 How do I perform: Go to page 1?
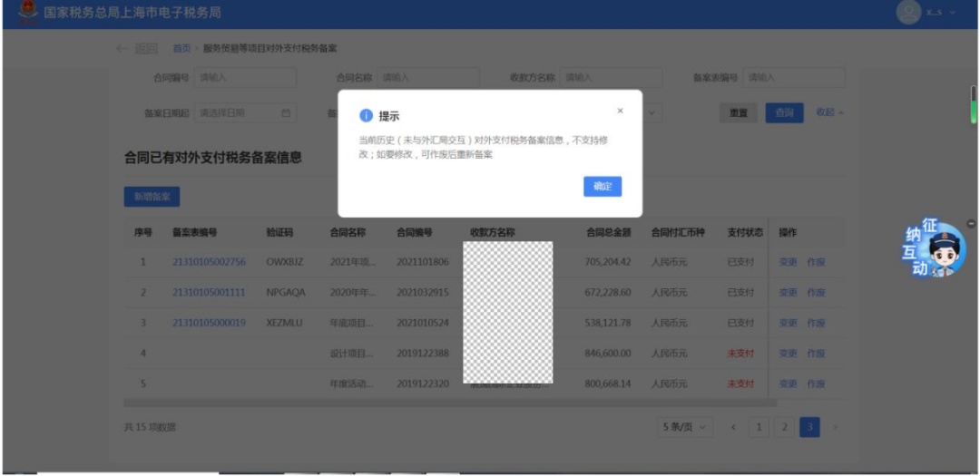point(759,427)
